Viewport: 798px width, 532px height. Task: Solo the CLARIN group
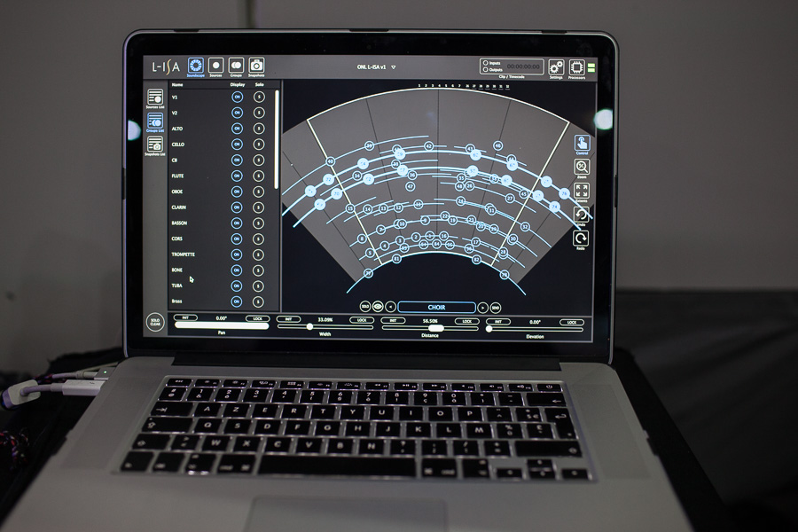259,207
